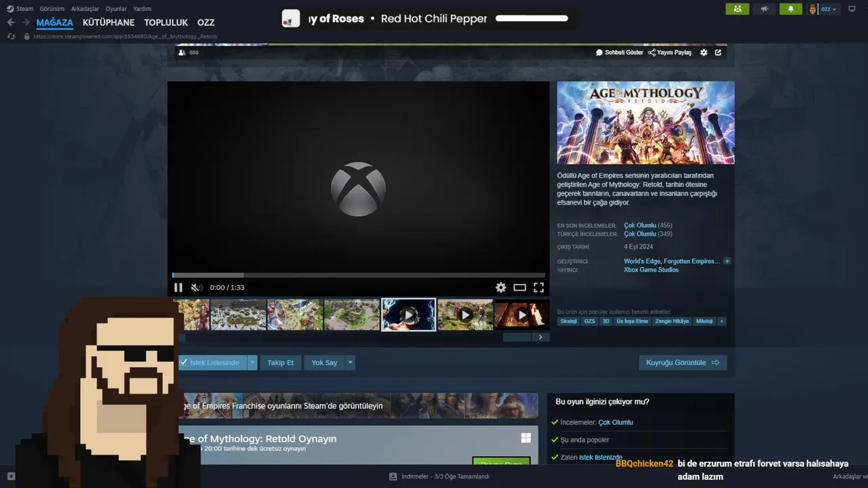Screen dimensions: 868x488
Task: Open the notifications bell
Action: click(x=790, y=9)
